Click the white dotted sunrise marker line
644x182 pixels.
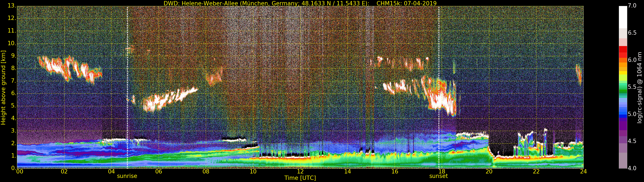(x=127, y=87)
